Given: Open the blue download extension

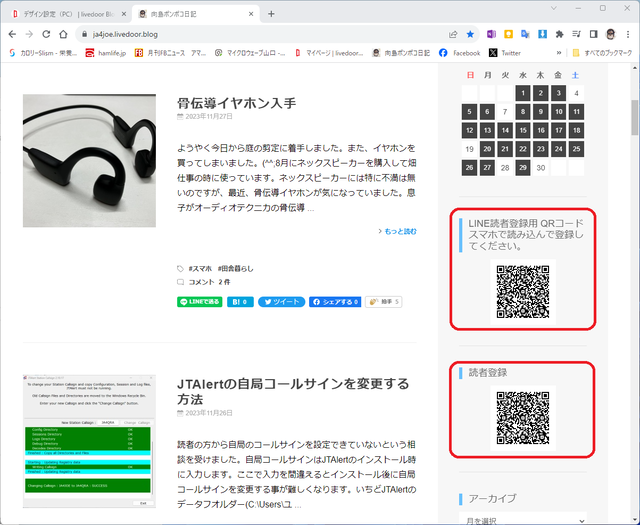Looking at the screenshot, I should click(542, 34).
